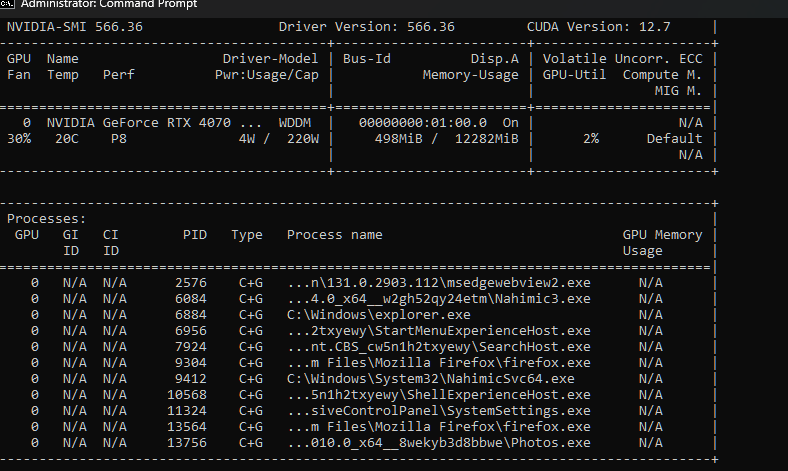Viewport: 788px width, 471px height.
Task: Click the 'Process name' column header
Action: click(x=334, y=235)
